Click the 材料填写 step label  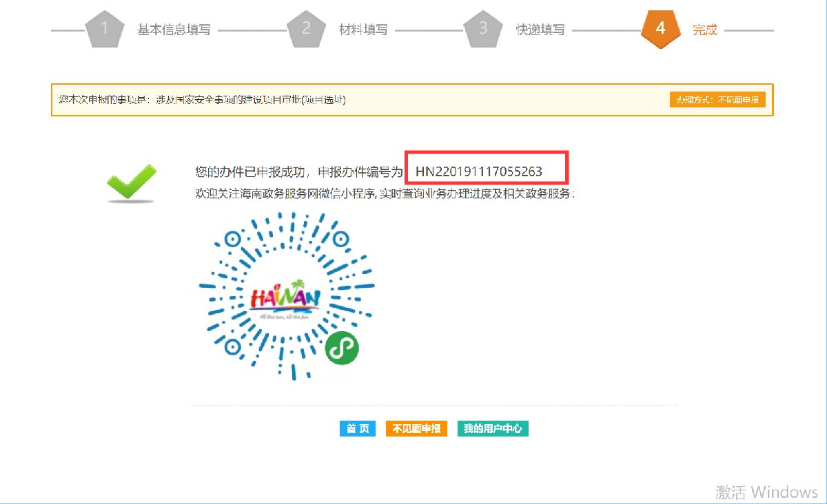(x=363, y=30)
